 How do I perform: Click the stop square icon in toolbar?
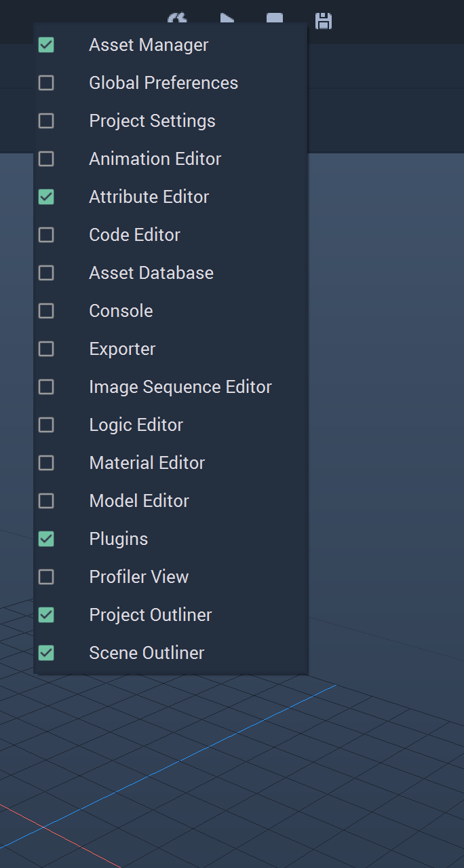275,18
